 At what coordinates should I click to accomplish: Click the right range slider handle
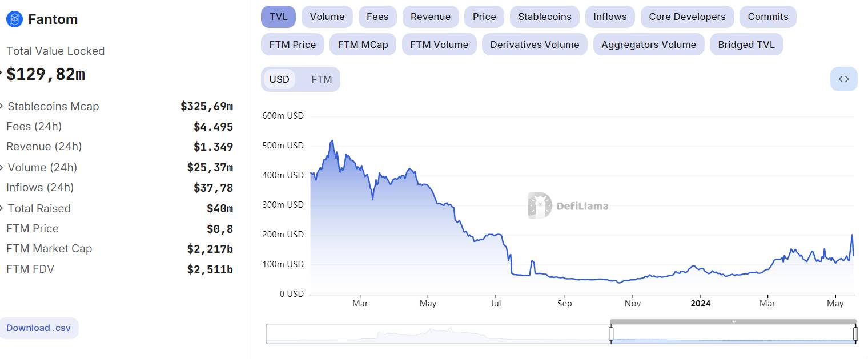point(855,334)
